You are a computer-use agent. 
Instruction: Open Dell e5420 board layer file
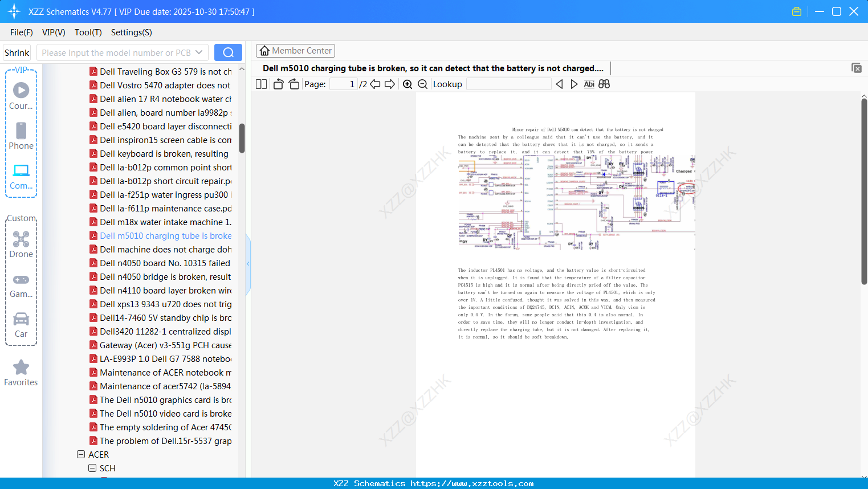(x=161, y=127)
